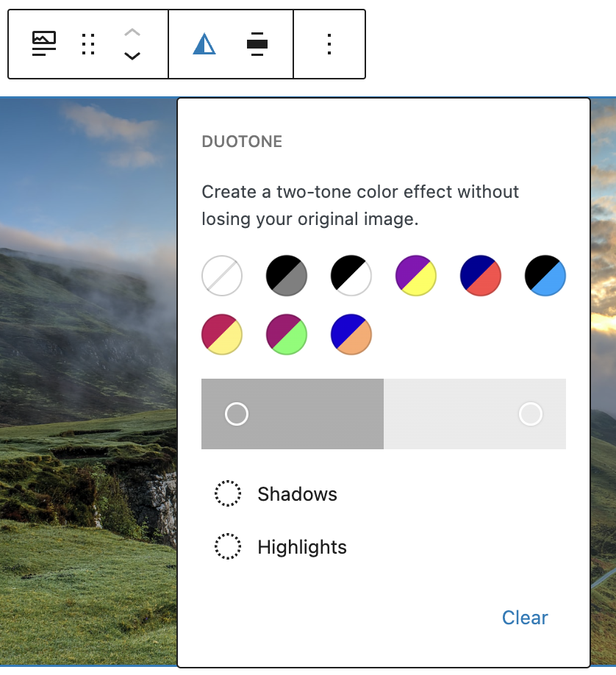The image size is (616, 675).
Task: Select the magenta and pale yellow duotone
Action: point(222,335)
